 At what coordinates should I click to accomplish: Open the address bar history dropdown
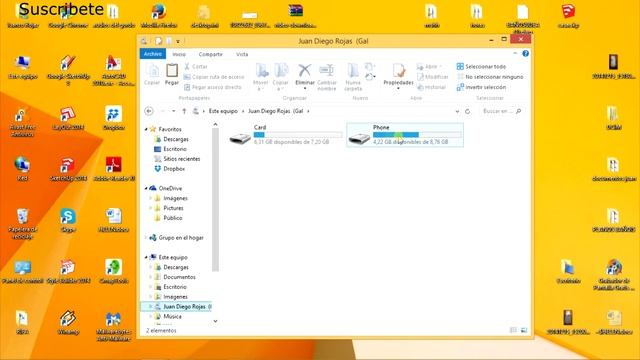457,111
